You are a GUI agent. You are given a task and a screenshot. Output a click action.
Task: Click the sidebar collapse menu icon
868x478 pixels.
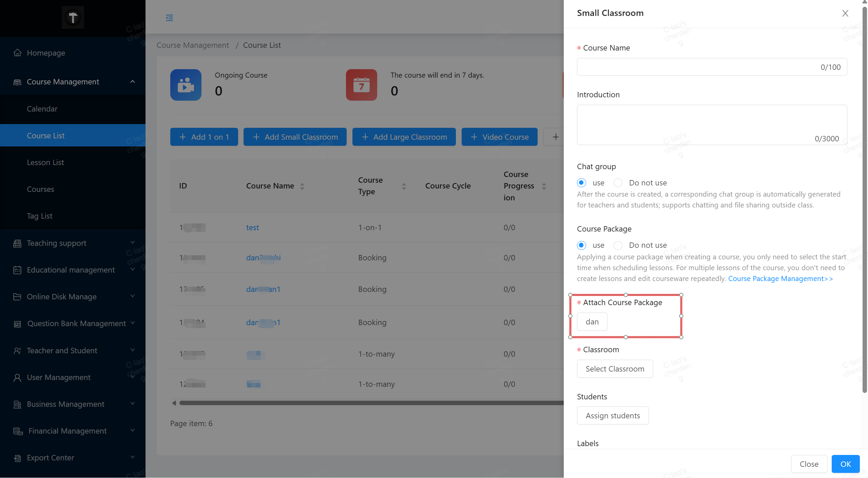[x=169, y=18]
